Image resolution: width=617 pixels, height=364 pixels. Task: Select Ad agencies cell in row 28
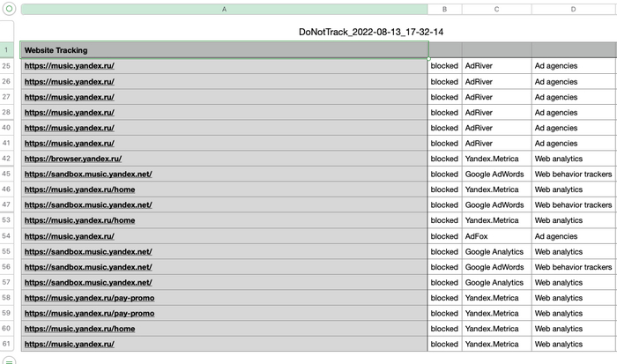[573, 113]
